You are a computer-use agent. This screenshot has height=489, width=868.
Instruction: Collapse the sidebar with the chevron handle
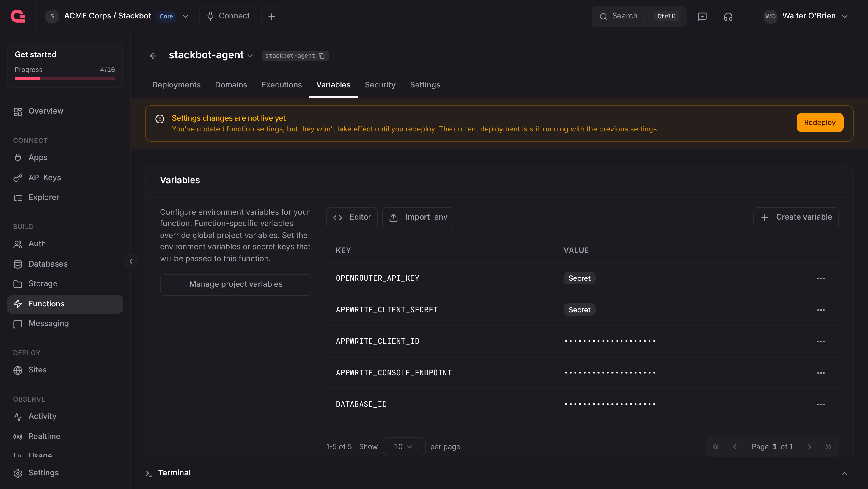coord(131,261)
